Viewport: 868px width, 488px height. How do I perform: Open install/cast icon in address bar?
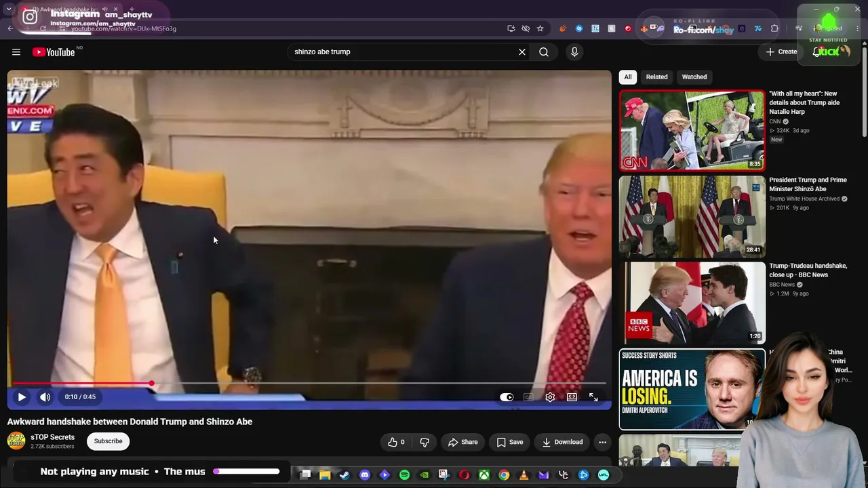(511, 28)
